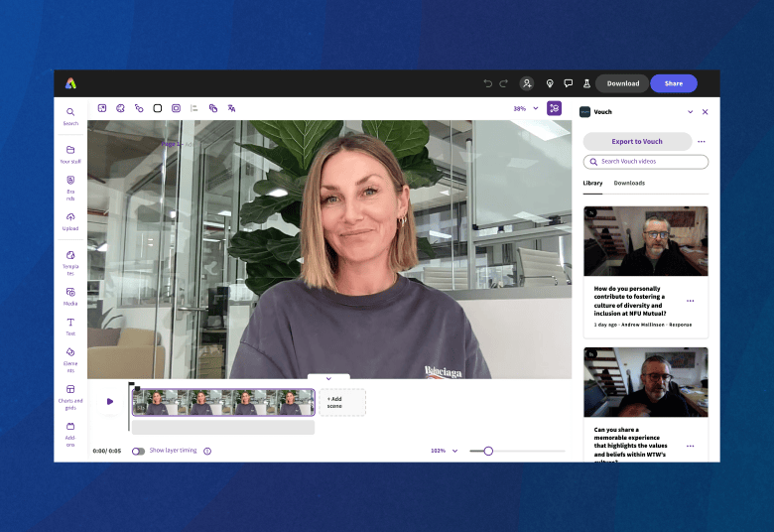Open Media panel in sidebar

pyautogui.click(x=70, y=297)
